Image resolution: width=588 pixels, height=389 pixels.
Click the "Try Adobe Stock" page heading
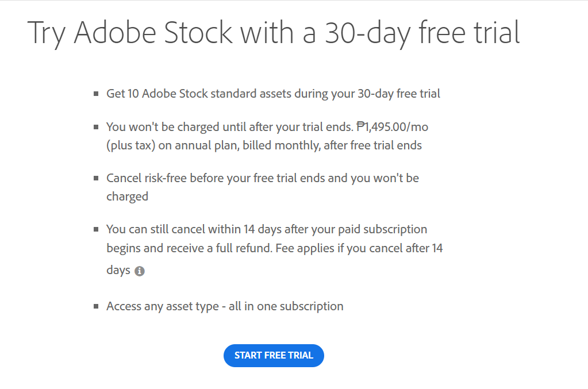tap(274, 33)
